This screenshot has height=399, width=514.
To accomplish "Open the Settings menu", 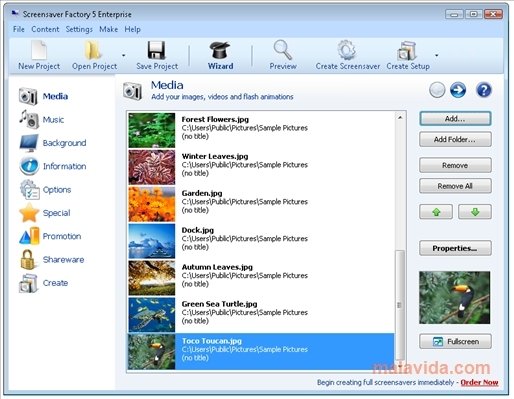I will click(x=79, y=29).
